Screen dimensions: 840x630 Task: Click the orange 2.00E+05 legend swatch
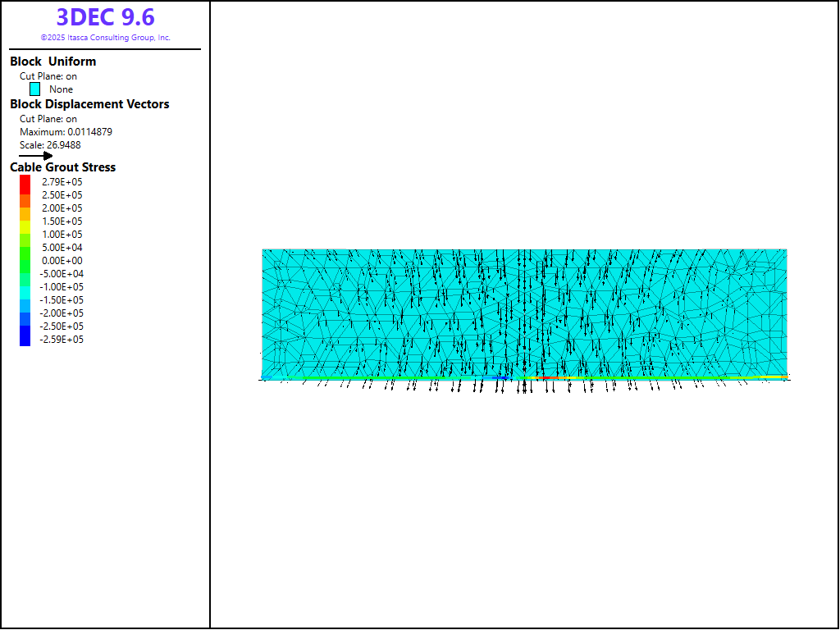coord(25,208)
